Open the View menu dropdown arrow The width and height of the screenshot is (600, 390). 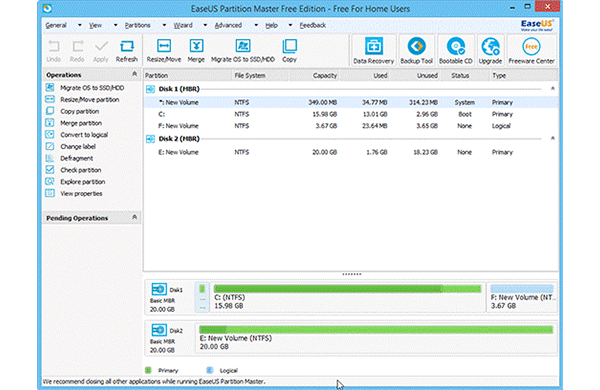(115, 25)
